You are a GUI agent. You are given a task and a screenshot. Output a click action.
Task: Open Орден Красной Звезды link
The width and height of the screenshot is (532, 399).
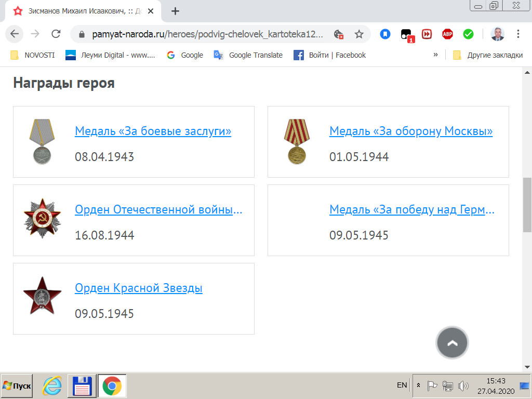(138, 288)
